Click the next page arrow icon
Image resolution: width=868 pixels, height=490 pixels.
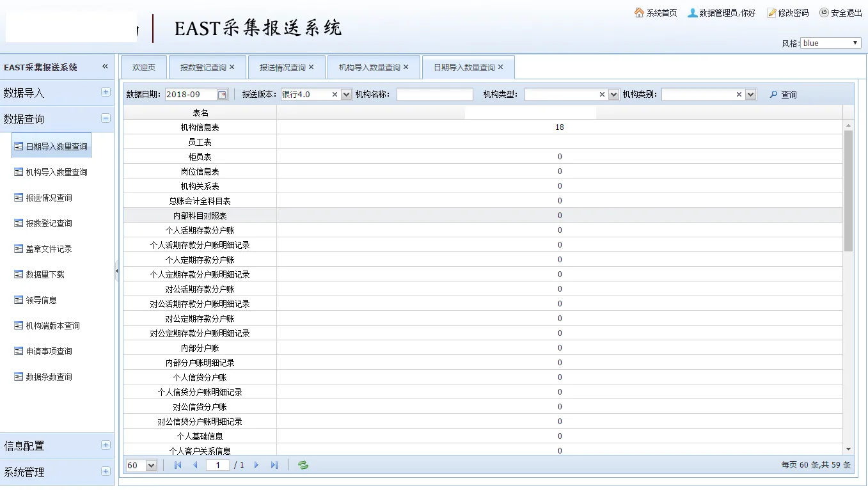256,465
